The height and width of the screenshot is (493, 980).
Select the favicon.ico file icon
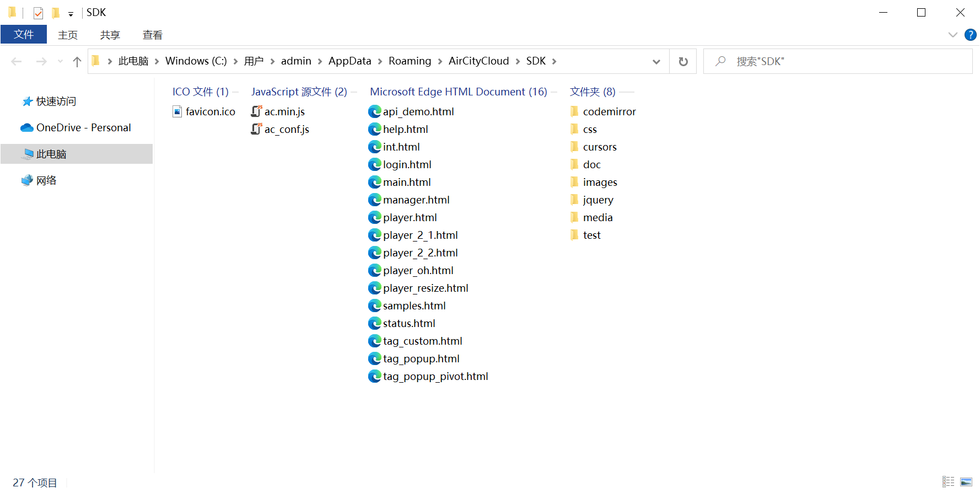[177, 111]
